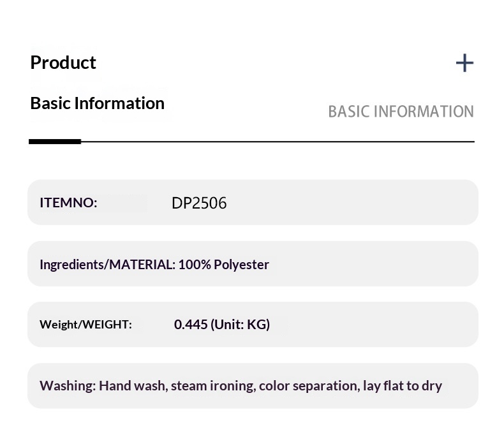This screenshot has height=428, width=504.
Task: Click the Washing label
Action: (x=68, y=386)
